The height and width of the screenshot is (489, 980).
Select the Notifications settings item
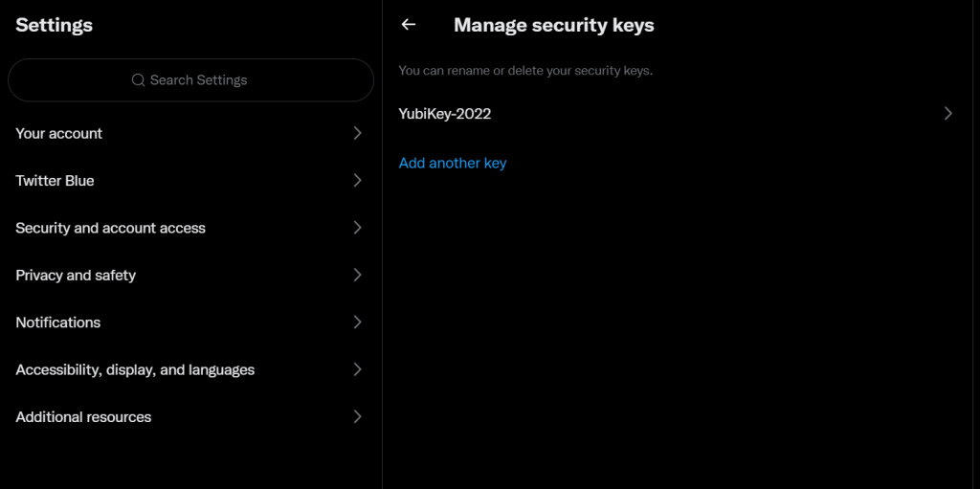pyautogui.click(x=190, y=322)
